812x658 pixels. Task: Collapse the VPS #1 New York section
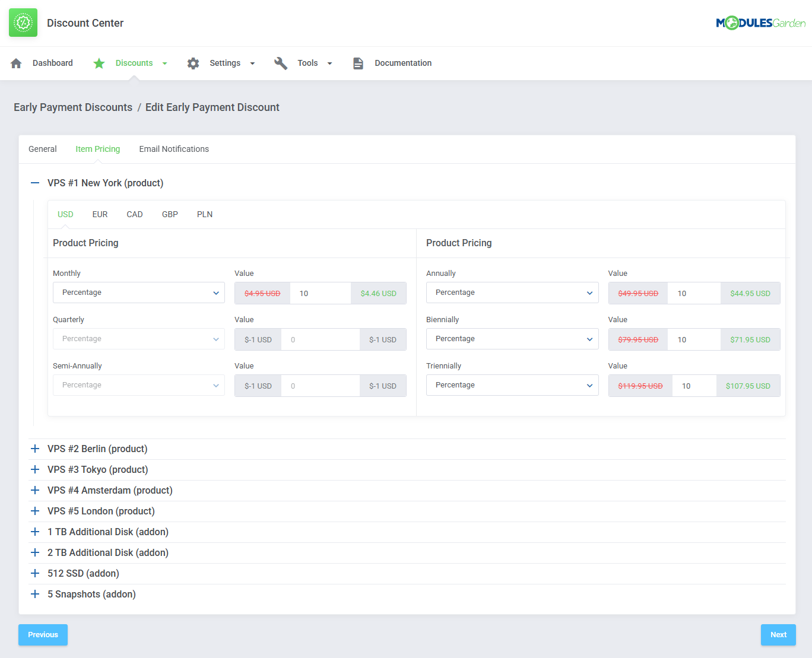tap(35, 183)
